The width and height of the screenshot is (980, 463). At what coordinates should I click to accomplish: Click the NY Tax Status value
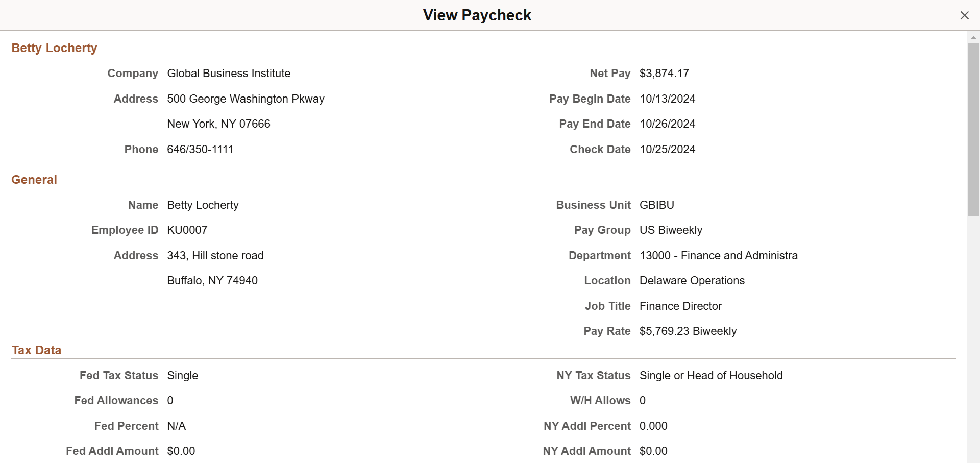pos(711,375)
